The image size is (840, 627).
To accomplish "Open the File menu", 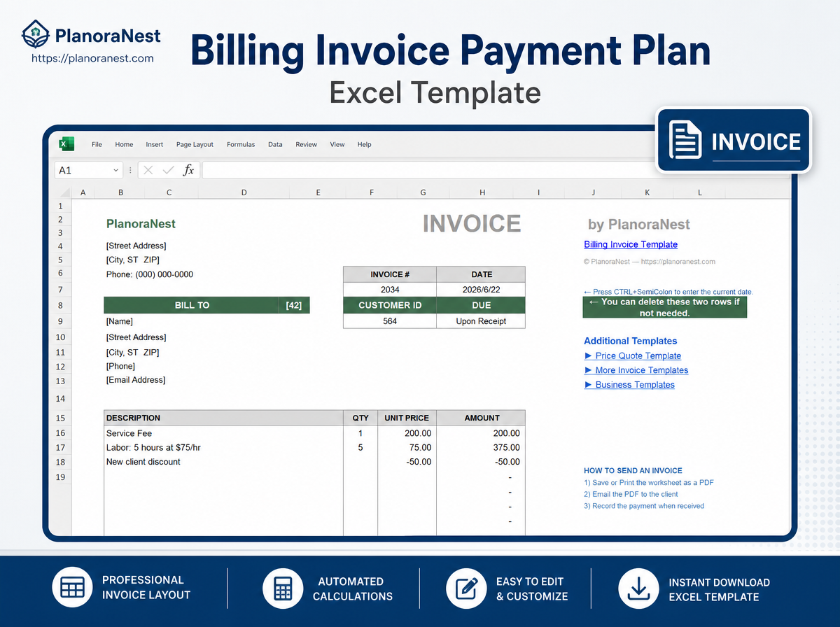I will tap(97, 144).
